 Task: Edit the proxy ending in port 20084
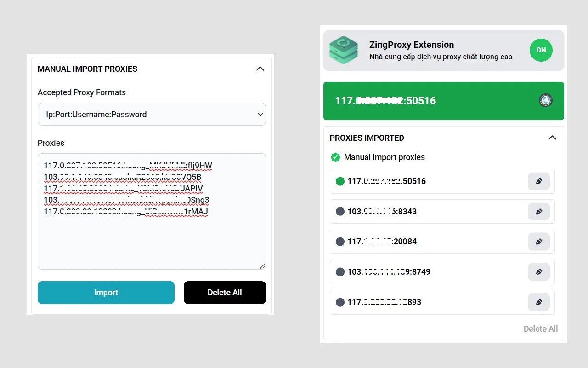pyautogui.click(x=538, y=241)
